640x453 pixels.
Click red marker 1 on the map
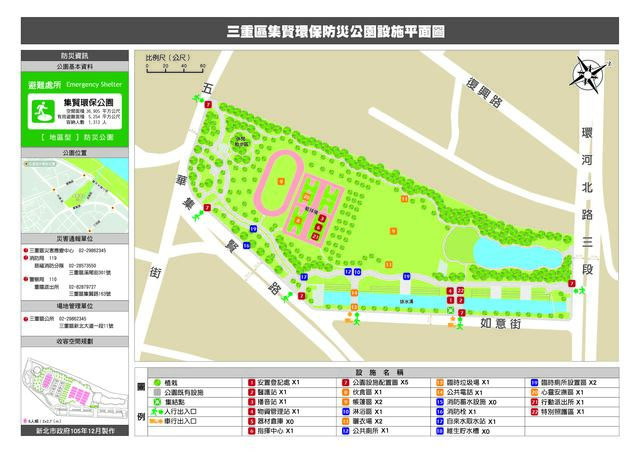click(x=450, y=300)
